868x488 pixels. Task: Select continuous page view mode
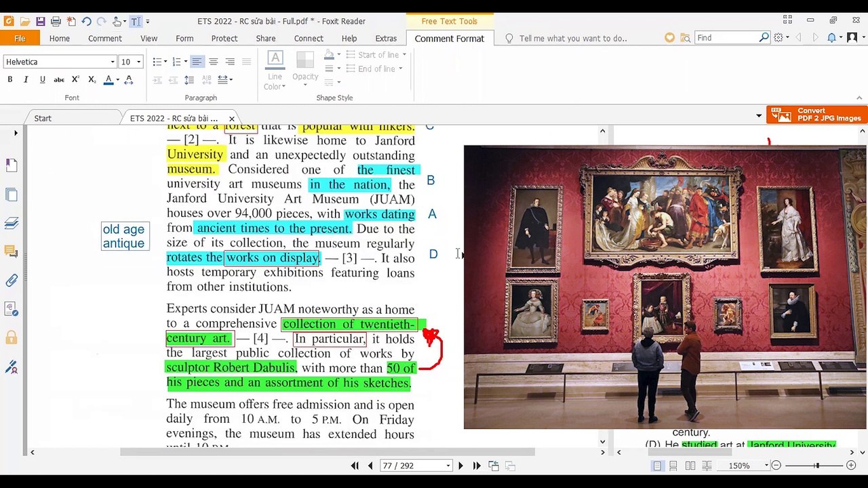(x=673, y=466)
